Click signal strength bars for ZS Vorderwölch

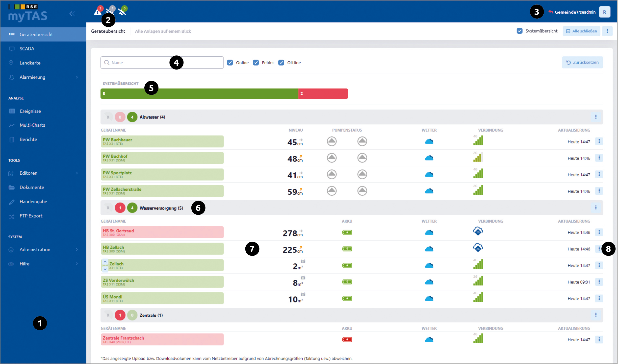point(478,281)
